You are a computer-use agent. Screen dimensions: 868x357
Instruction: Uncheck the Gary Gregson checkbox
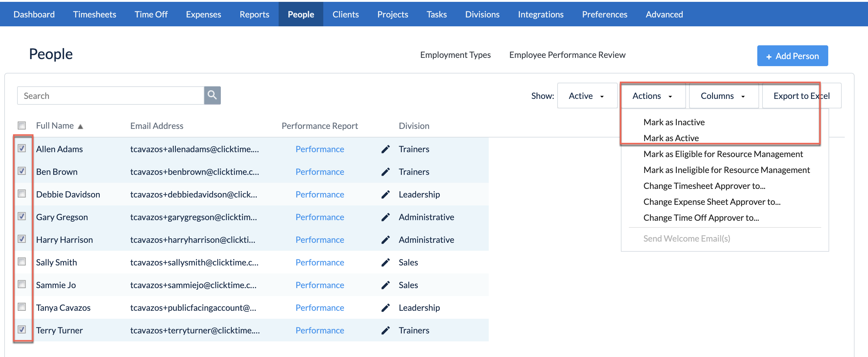click(22, 216)
